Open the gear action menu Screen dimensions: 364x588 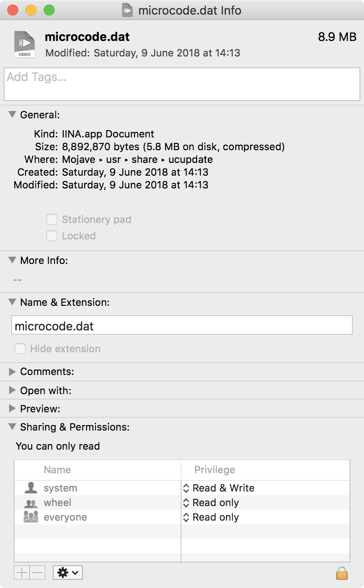[x=67, y=573]
